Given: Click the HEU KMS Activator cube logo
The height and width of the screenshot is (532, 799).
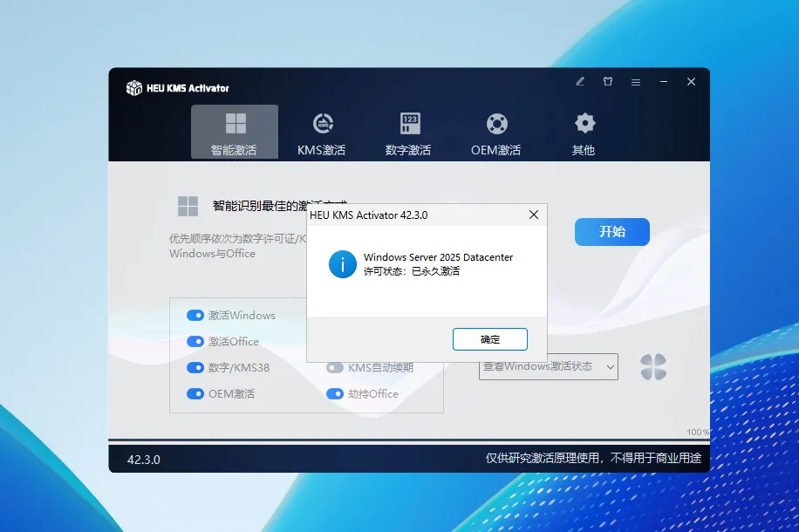Looking at the screenshot, I should pyautogui.click(x=134, y=87).
